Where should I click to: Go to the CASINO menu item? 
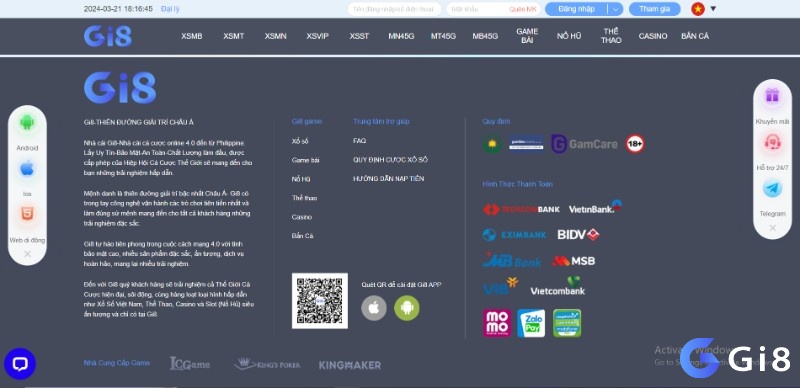pos(653,36)
